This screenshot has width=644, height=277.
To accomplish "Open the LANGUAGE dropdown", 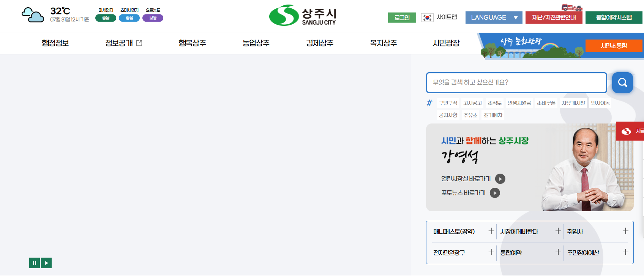I will click(494, 17).
